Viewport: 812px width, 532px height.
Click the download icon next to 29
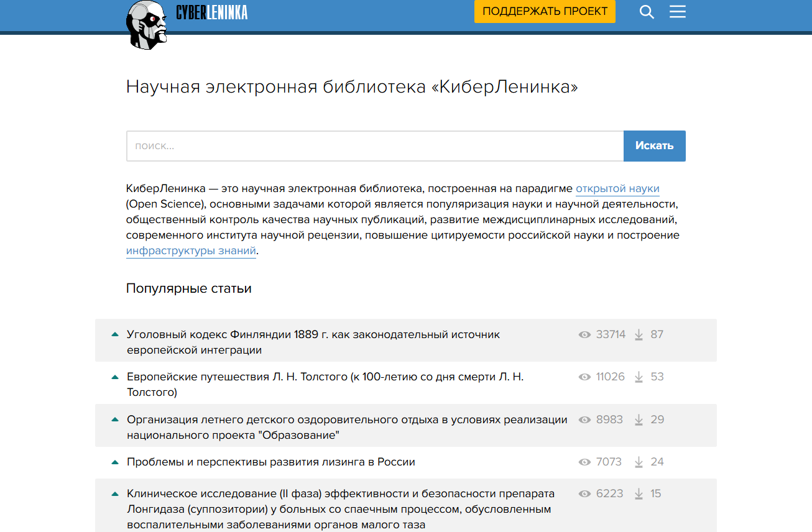pyautogui.click(x=639, y=420)
